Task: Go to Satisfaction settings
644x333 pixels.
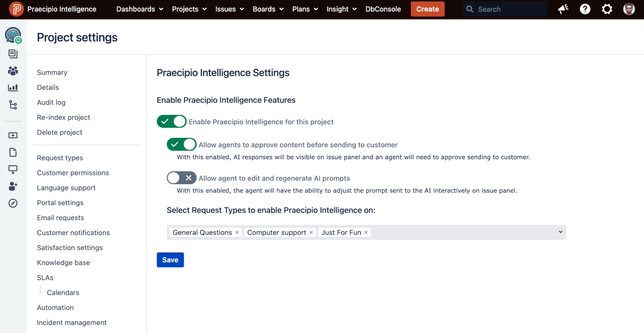Action: [x=70, y=248]
